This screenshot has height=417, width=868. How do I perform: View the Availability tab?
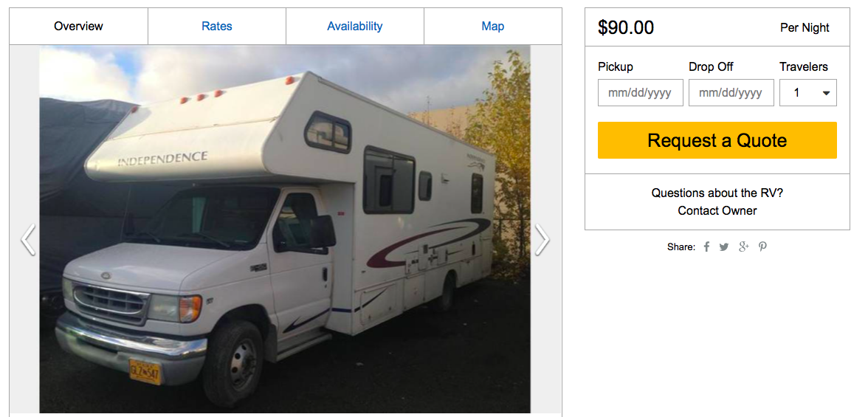(355, 27)
